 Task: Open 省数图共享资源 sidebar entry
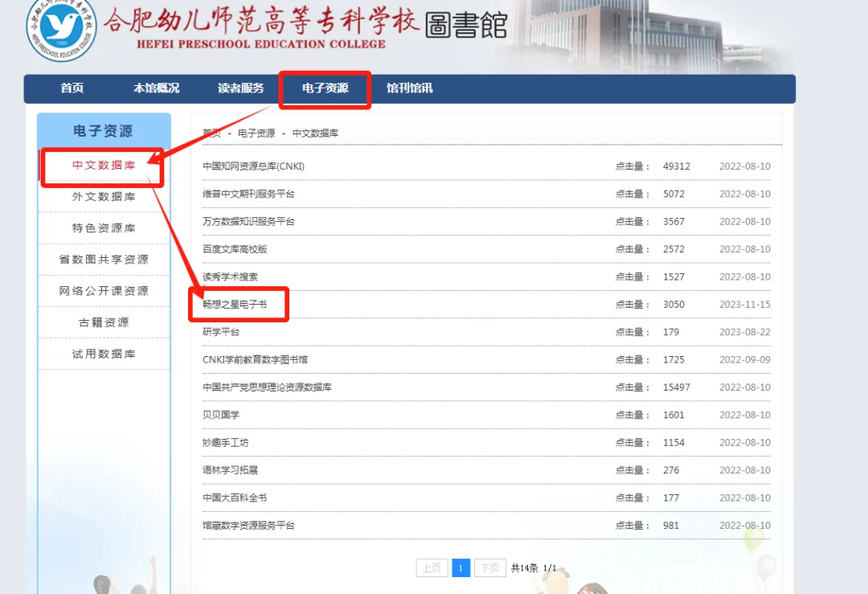click(104, 259)
